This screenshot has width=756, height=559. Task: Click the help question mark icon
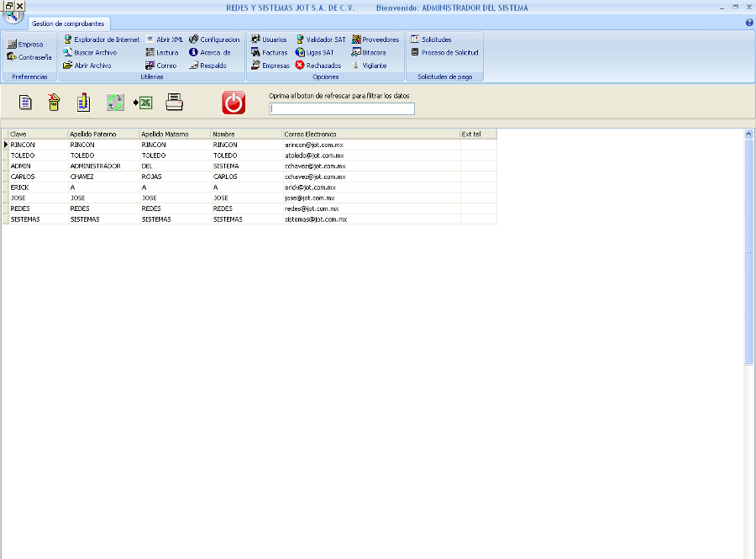(x=748, y=23)
